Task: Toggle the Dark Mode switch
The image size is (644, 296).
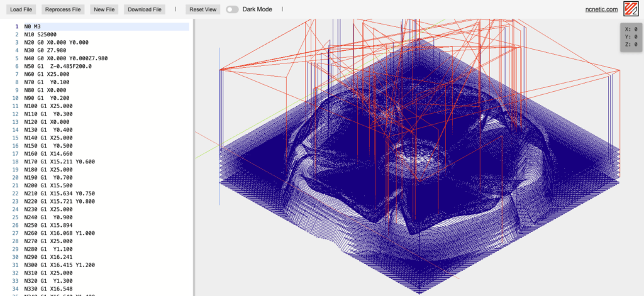Action: click(232, 9)
